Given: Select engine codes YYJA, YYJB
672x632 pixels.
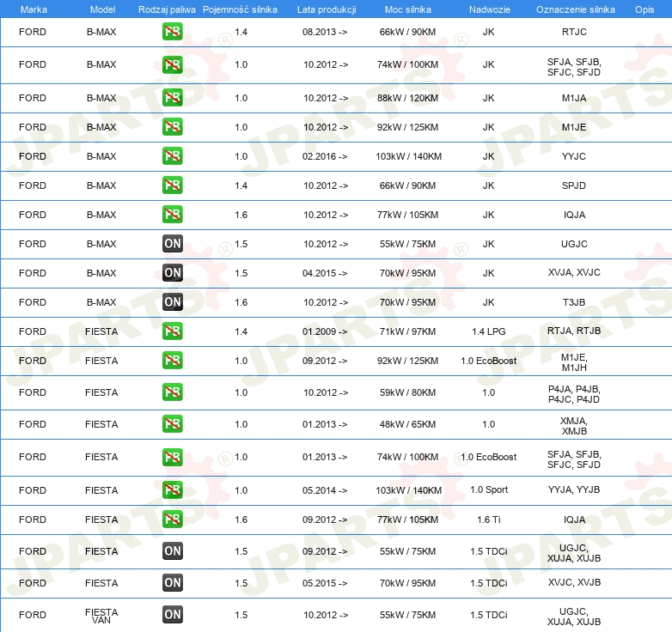Looking at the screenshot, I should 574,489.
